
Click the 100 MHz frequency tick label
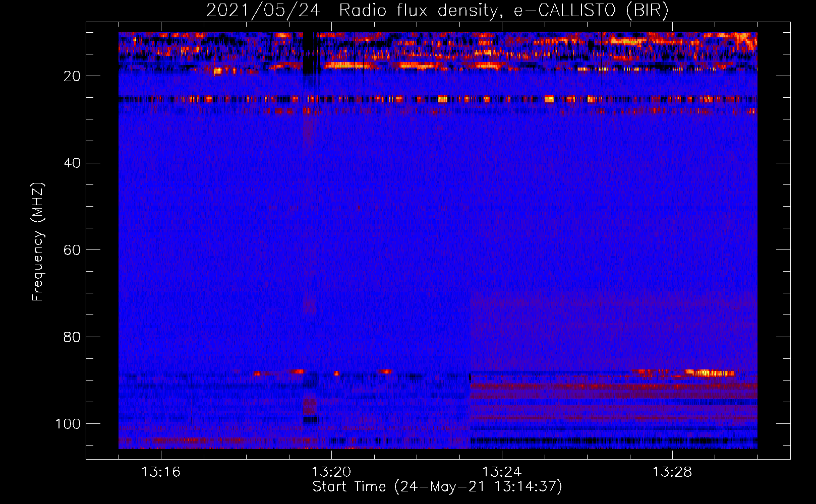68,424
